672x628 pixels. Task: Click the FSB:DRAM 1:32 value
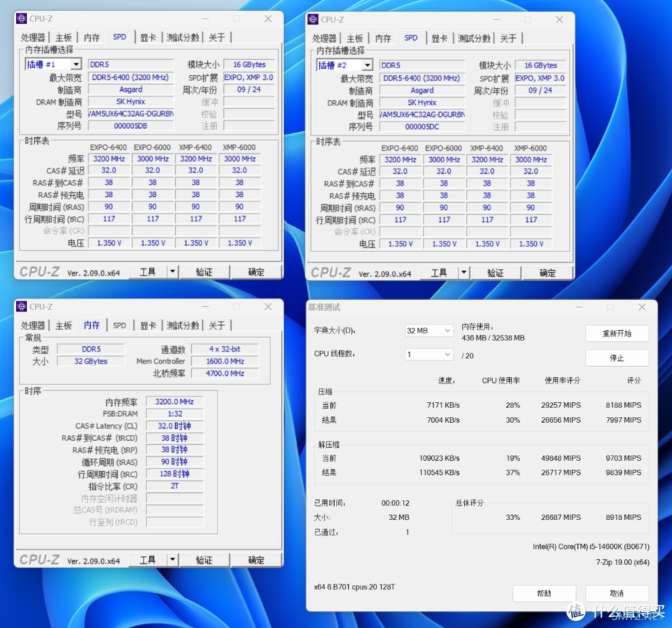(x=174, y=413)
